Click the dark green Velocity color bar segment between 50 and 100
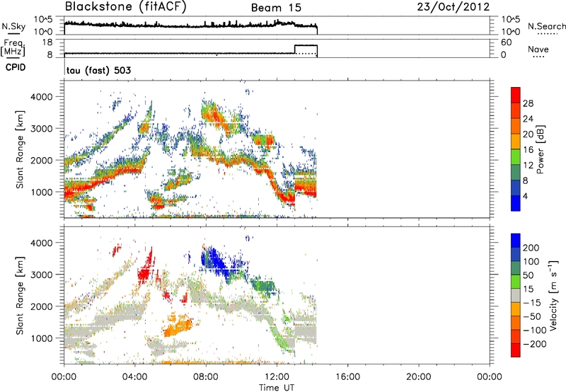 click(x=516, y=268)
